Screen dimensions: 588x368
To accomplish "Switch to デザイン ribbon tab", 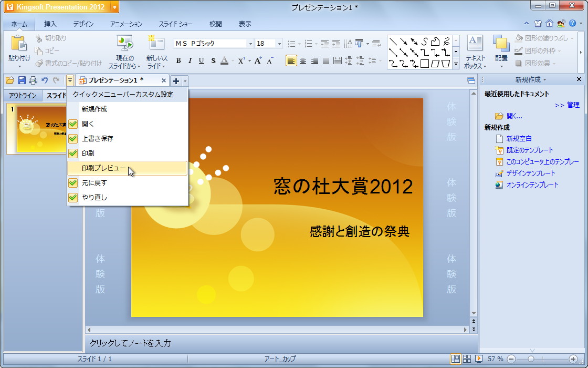I will (x=83, y=24).
